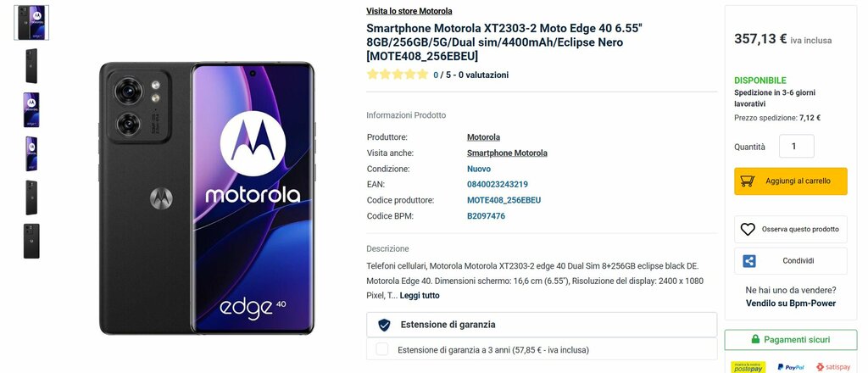The height and width of the screenshot is (373, 868).
Task: Open the Visita lo store Motorola link
Action: [x=409, y=11]
